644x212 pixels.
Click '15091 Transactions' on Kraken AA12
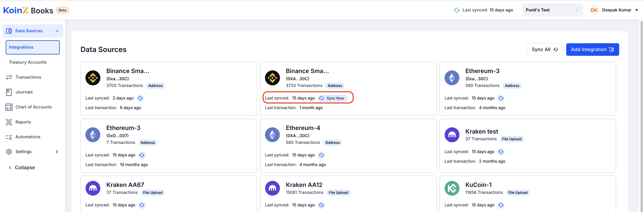pyautogui.click(x=304, y=193)
